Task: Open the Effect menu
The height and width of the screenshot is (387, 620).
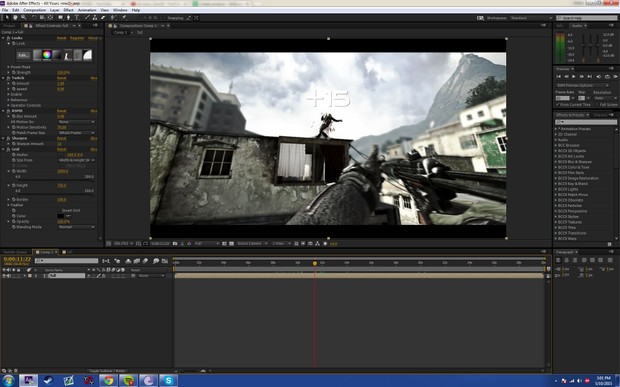Action: click(x=68, y=10)
